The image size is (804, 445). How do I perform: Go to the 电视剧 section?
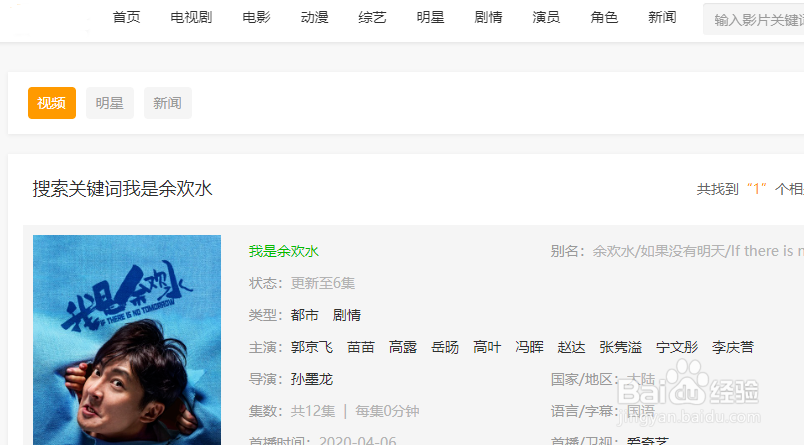(191, 17)
